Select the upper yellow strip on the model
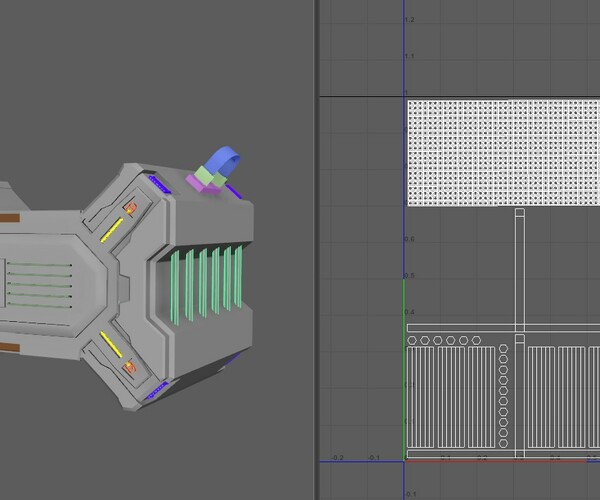 (111, 230)
